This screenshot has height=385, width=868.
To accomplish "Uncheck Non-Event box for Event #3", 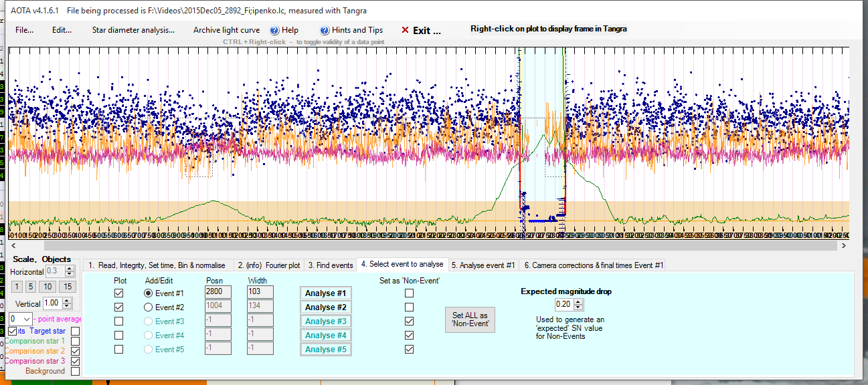I will coord(409,322).
